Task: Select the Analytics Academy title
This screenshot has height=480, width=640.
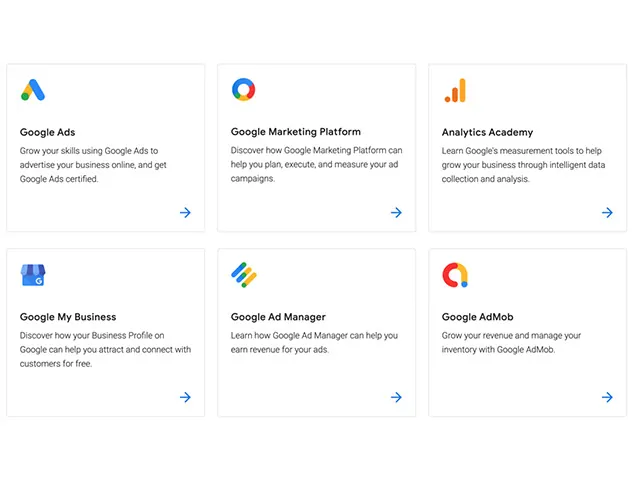Action: tap(487, 132)
